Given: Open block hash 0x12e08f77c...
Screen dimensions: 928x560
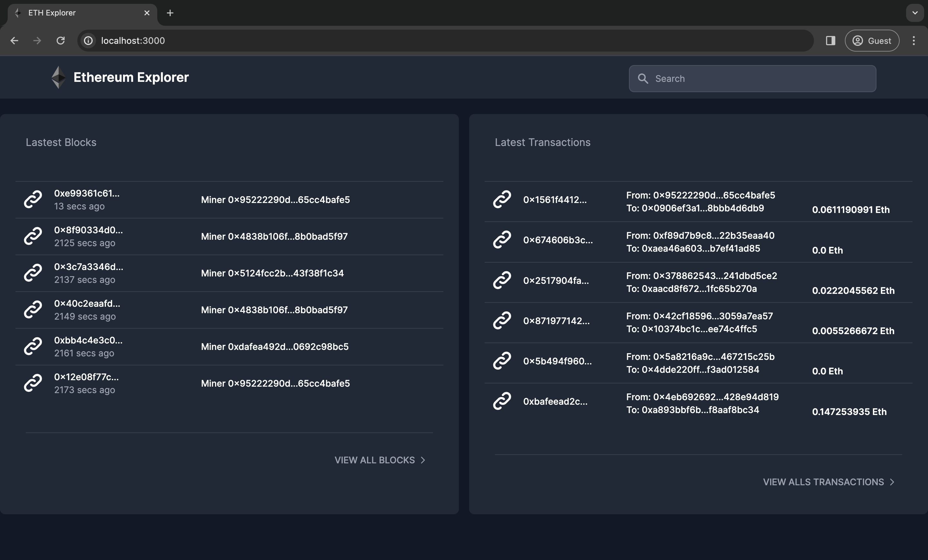Looking at the screenshot, I should [86, 377].
